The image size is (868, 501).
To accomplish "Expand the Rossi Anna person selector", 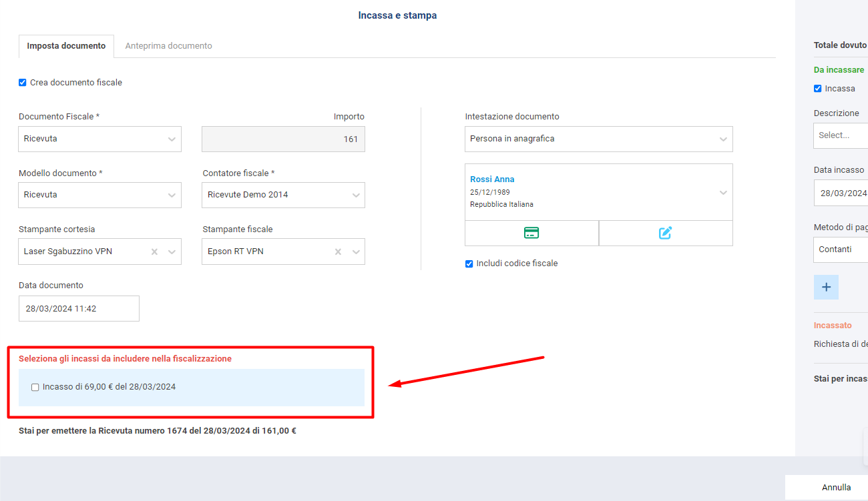I will [x=598, y=192].
